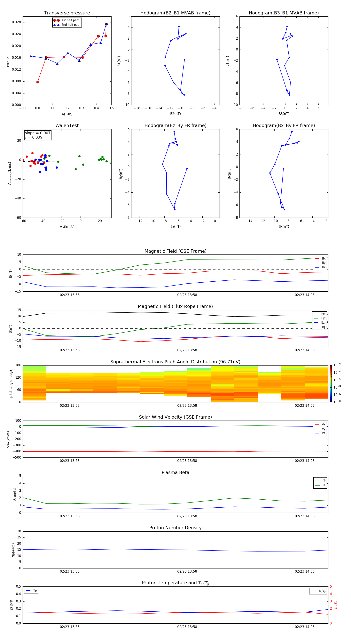Click the 'pitch angle (deg)' axis label

tap(11, 384)
